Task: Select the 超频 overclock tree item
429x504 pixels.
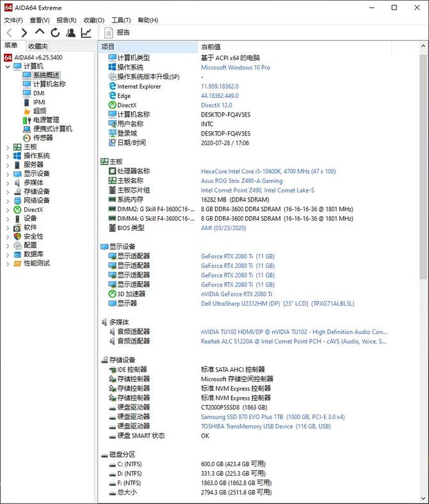Action: pyautogui.click(x=40, y=111)
